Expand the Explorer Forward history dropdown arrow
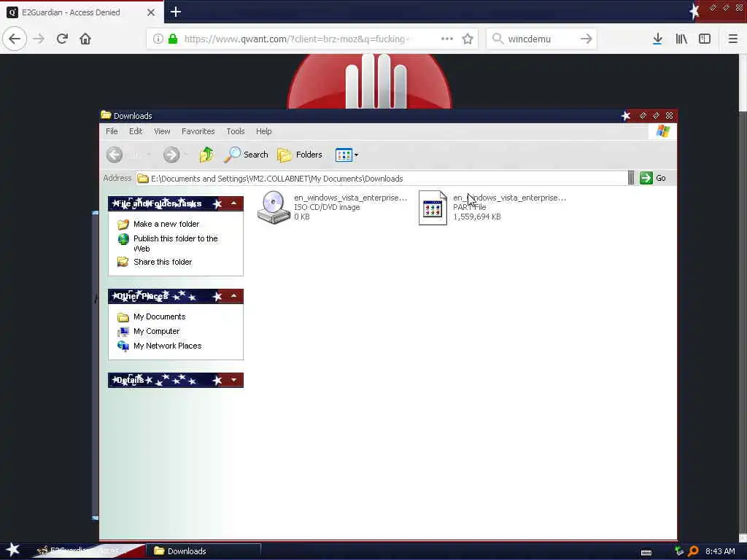Viewport: 747px width, 560px height. pos(186,155)
